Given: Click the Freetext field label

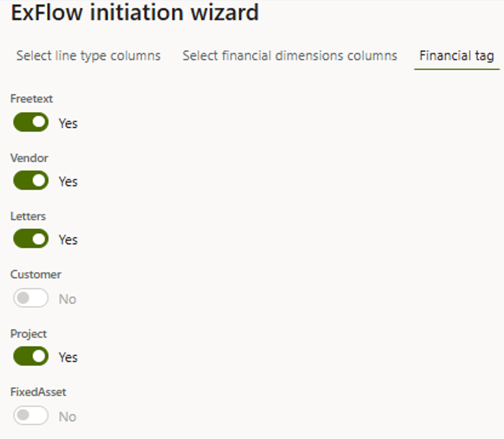Looking at the screenshot, I should [31, 99].
